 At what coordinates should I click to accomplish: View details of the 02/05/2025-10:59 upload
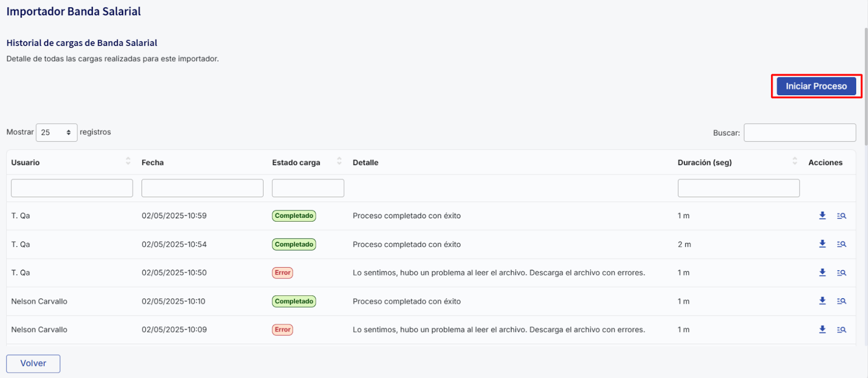coord(841,216)
